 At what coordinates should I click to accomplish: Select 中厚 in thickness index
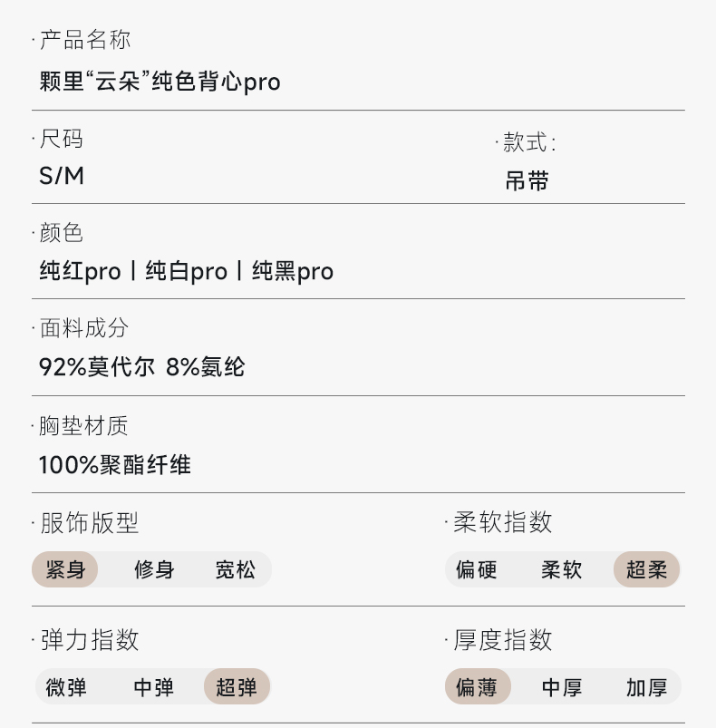click(x=562, y=687)
